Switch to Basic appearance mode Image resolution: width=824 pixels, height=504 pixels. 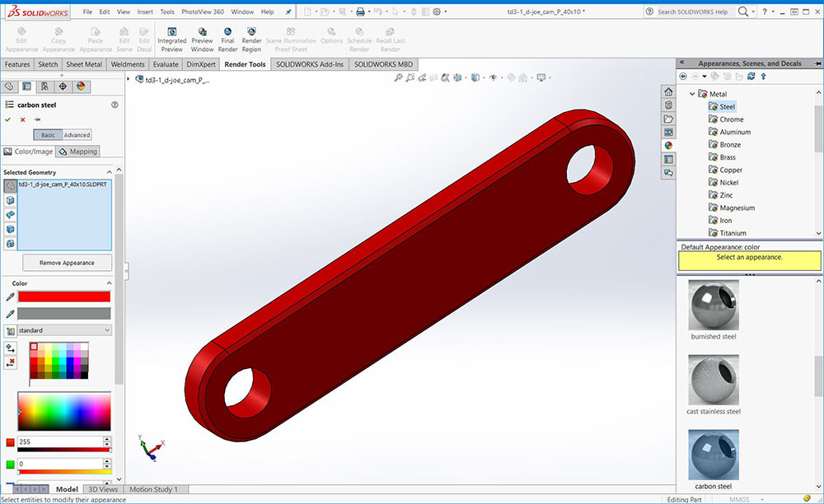point(48,135)
